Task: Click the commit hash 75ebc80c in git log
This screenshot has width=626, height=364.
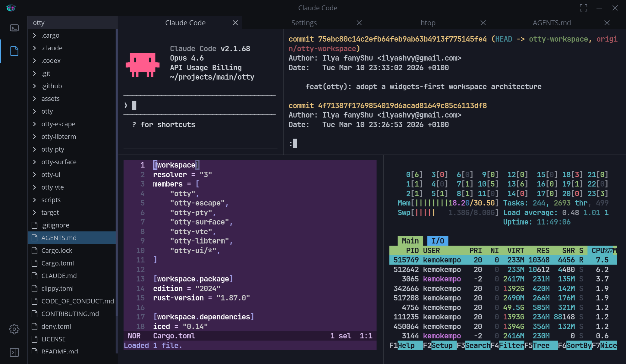Action: 402,39
